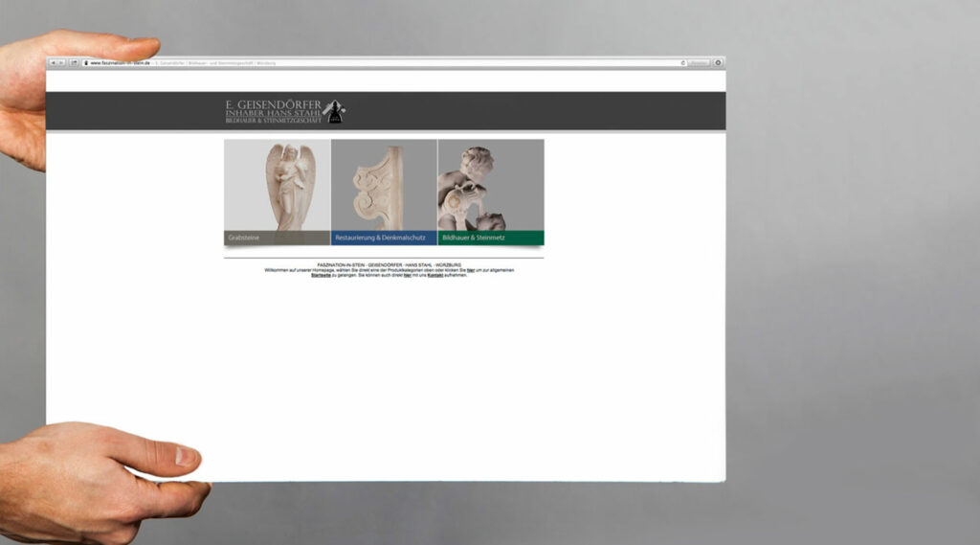This screenshot has width=980, height=545.
Task: Click the round icon at the toolbar's far right
Action: click(719, 63)
